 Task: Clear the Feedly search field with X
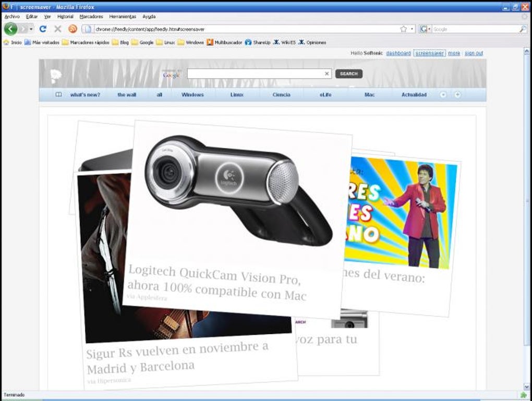point(327,74)
